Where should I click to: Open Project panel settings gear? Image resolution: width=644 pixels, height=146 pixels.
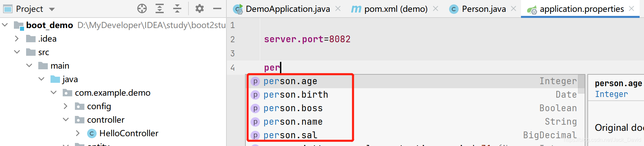coord(200,9)
